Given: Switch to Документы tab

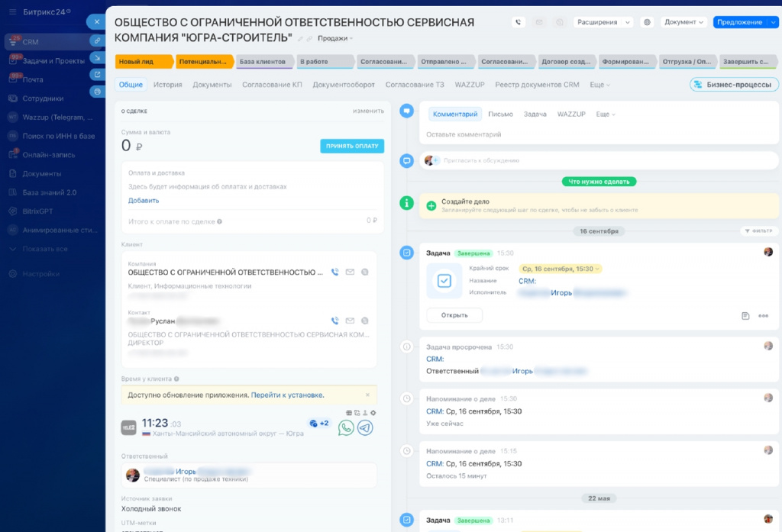Looking at the screenshot, I should point(212,85).
